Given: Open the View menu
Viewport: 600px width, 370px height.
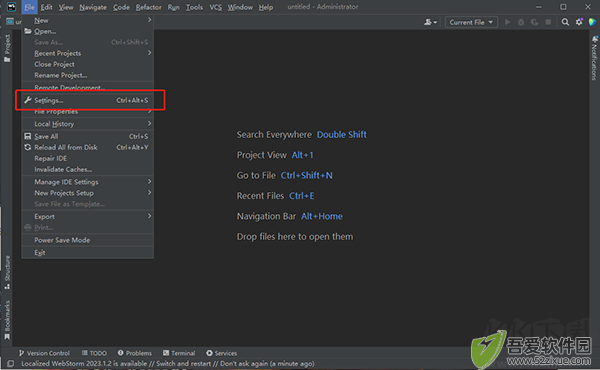Looking at the screenshot, I should tap(66, 7).
